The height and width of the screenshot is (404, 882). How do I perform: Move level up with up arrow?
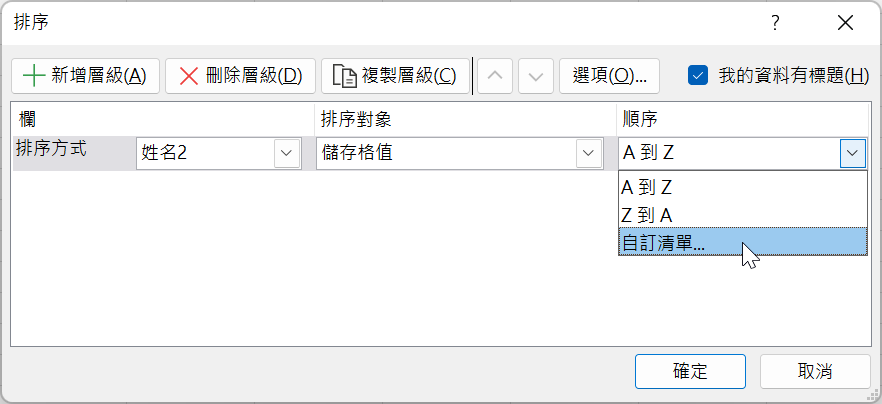tap(495, 76)
